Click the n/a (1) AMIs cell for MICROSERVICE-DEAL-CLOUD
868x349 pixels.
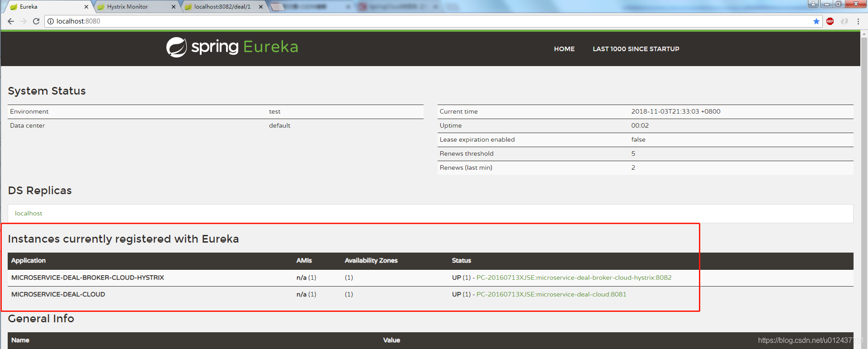click(x=307, y=294)
